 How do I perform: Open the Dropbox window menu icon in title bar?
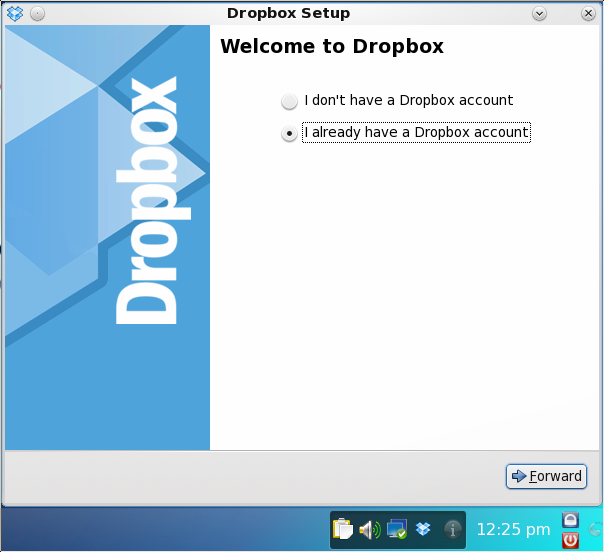pos(15,13)
